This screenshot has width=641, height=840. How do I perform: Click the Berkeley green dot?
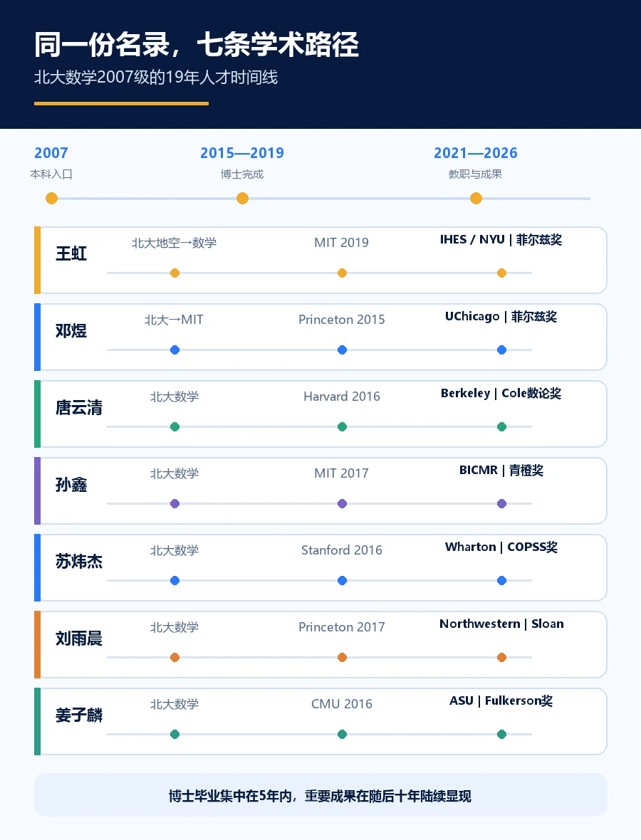pos(501,427)
